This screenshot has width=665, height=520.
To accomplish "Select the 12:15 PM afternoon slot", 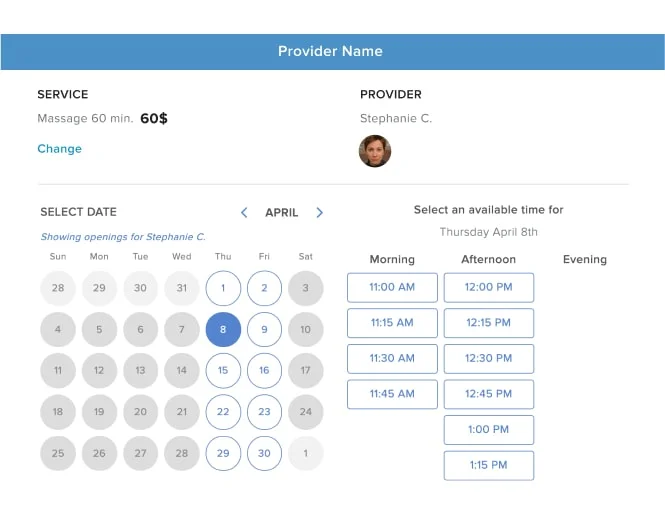I will click(489, 323).
